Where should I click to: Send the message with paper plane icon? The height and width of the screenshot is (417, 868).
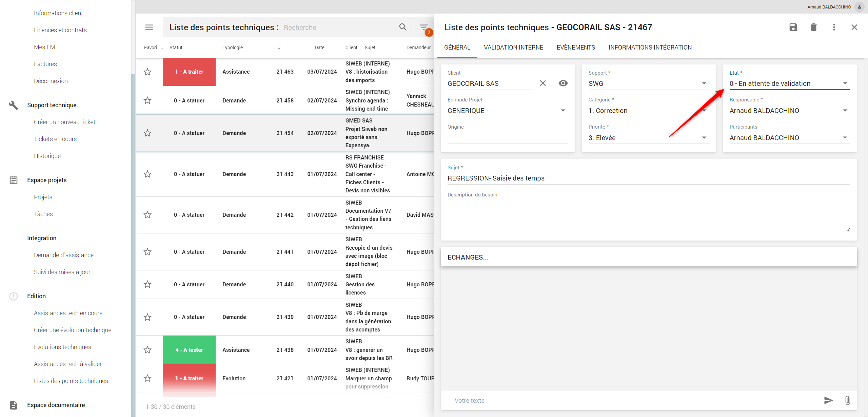(828, 400)
